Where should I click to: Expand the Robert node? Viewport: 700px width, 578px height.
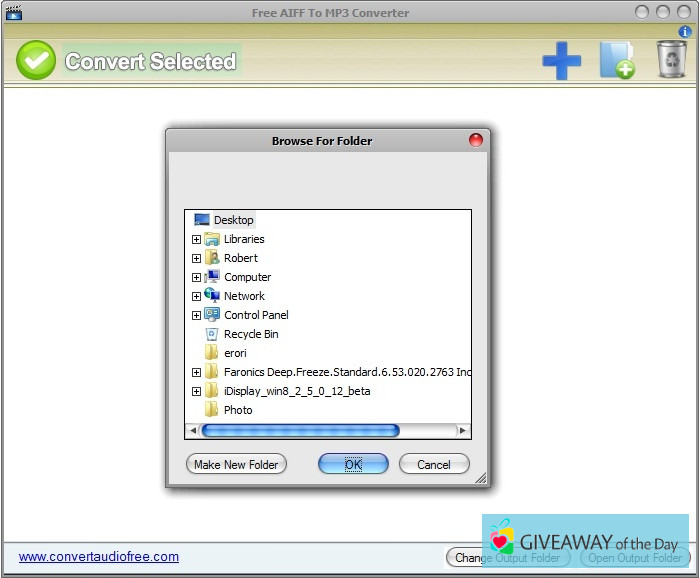(196, 258)
